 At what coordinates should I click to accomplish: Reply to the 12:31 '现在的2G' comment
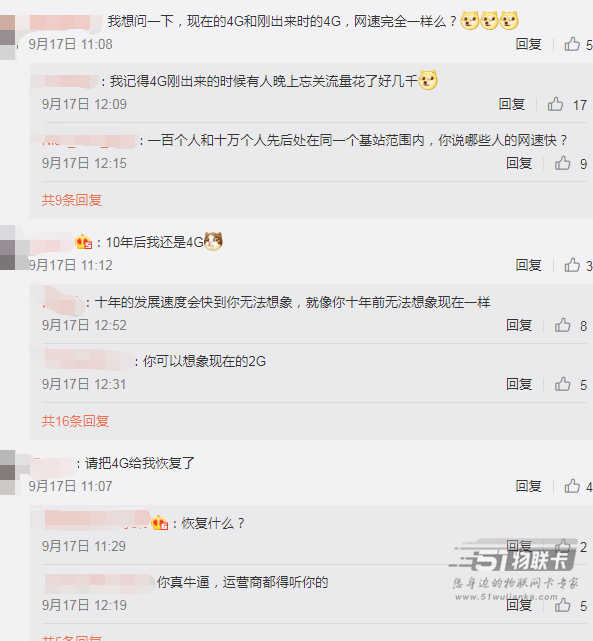pyautogui.click(x=519, y=384)
